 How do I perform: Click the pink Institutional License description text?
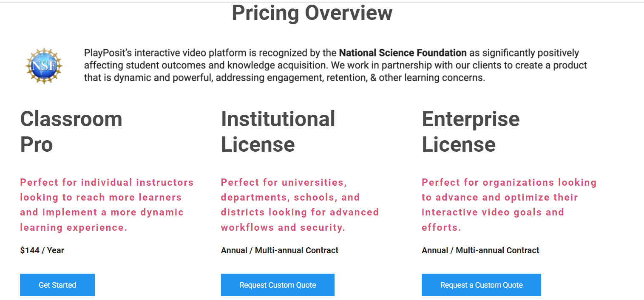300,205
